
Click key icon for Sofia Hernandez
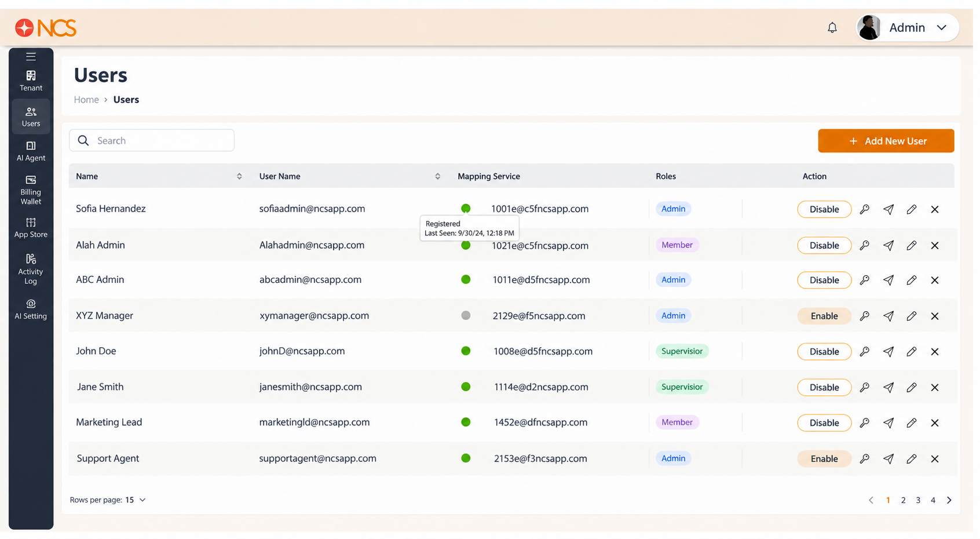pyautogui.click(x=865, y=209)
